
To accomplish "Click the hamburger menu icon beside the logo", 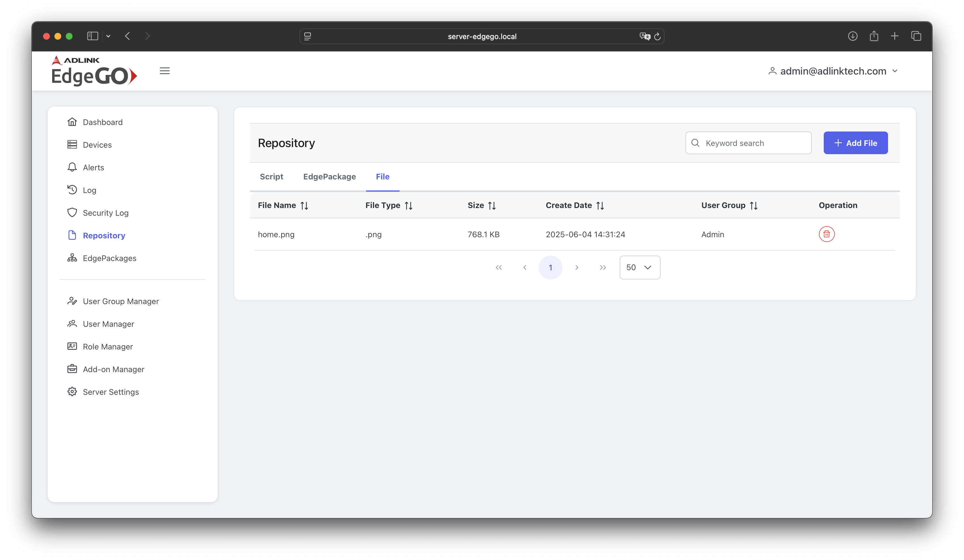I will click(164, 71).
